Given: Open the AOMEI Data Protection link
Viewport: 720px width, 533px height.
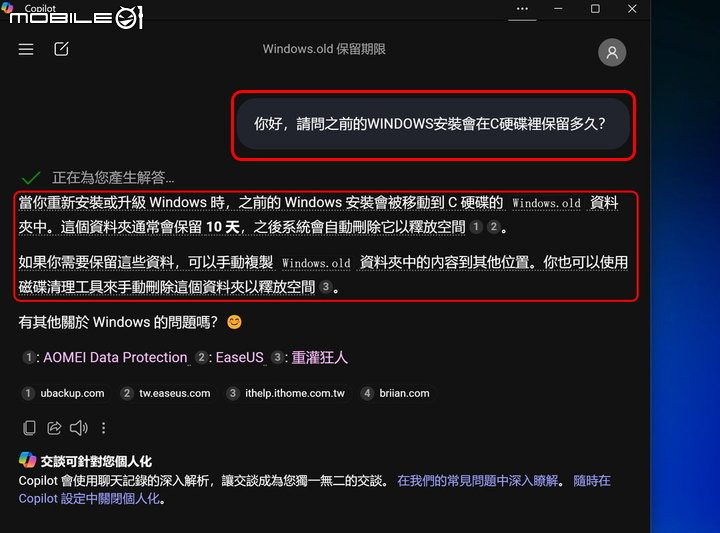Looking at the screenshot, I should 115,357.
